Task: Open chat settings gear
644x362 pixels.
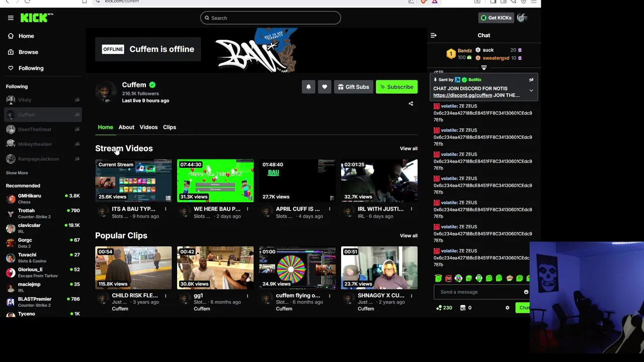Action: 507,308
